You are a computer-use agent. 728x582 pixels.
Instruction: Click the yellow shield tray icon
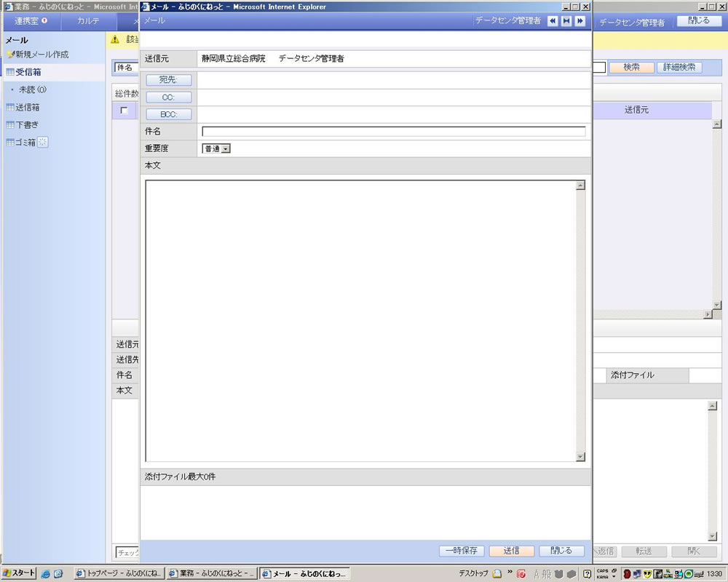[x=648, y=574]
